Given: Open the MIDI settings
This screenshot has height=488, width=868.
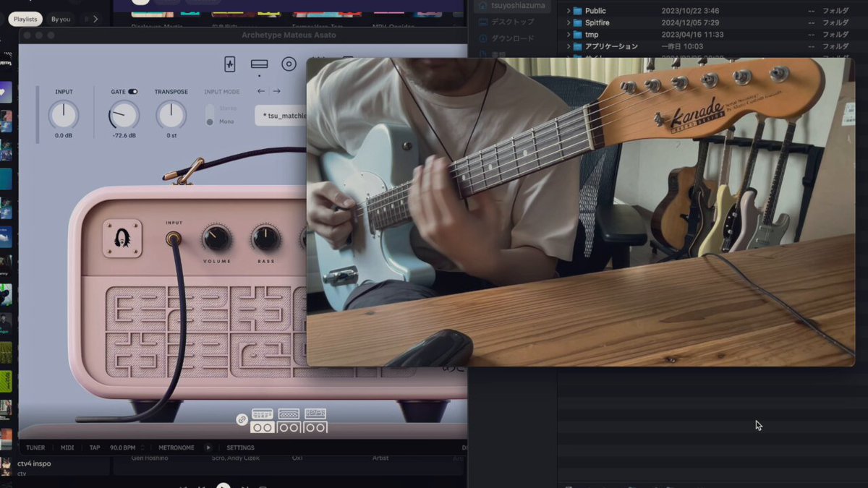Looking at the screenshot, I should [67, 448].
